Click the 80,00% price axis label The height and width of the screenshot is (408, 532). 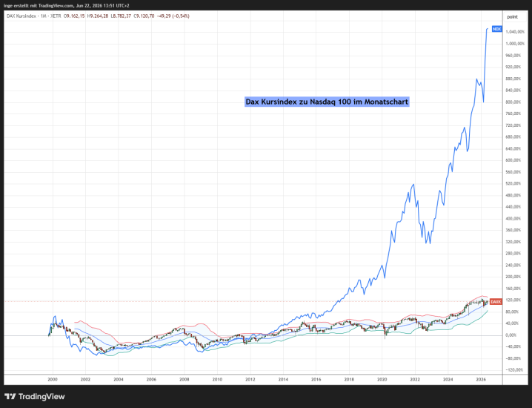click(x=512, y=312)
